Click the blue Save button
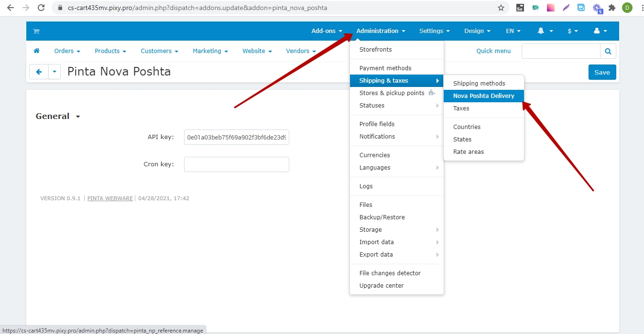The width and height of the screenshot is (644, 334). 602,72
